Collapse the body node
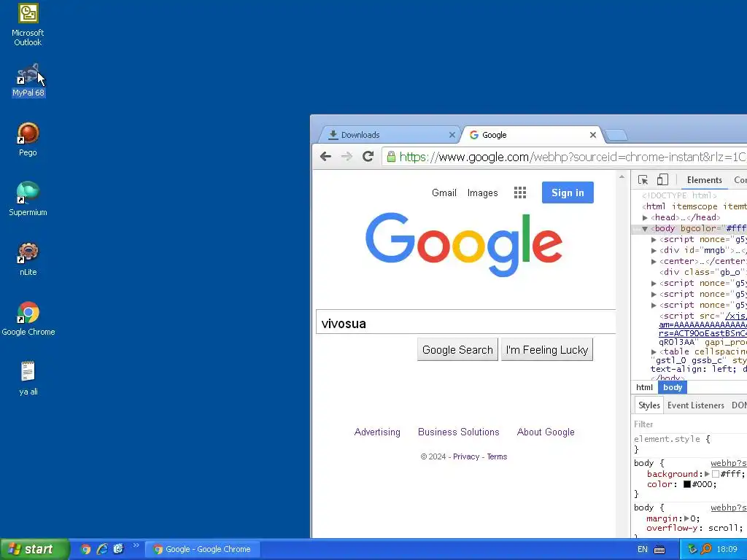Viewport: 747px width, 560px height. pos(645,229)
